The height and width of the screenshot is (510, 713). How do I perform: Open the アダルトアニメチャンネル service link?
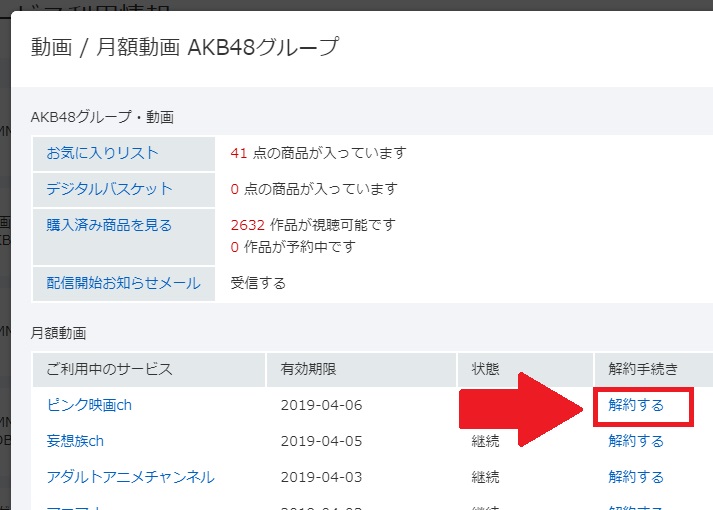(x=130, y=476)
